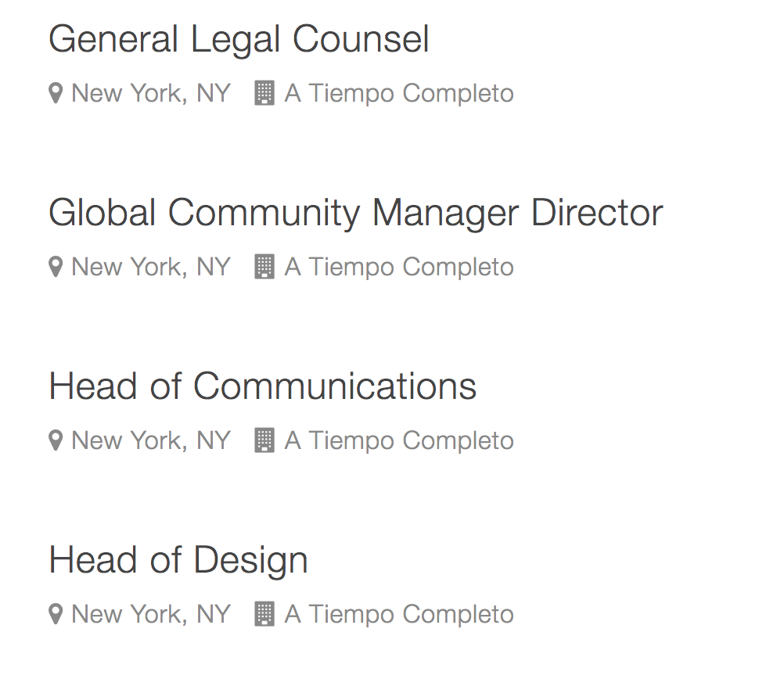Click New York, NY under Head of Design
Image resolution: width=784 pixels, height=679 pixels.
[151, 615]
